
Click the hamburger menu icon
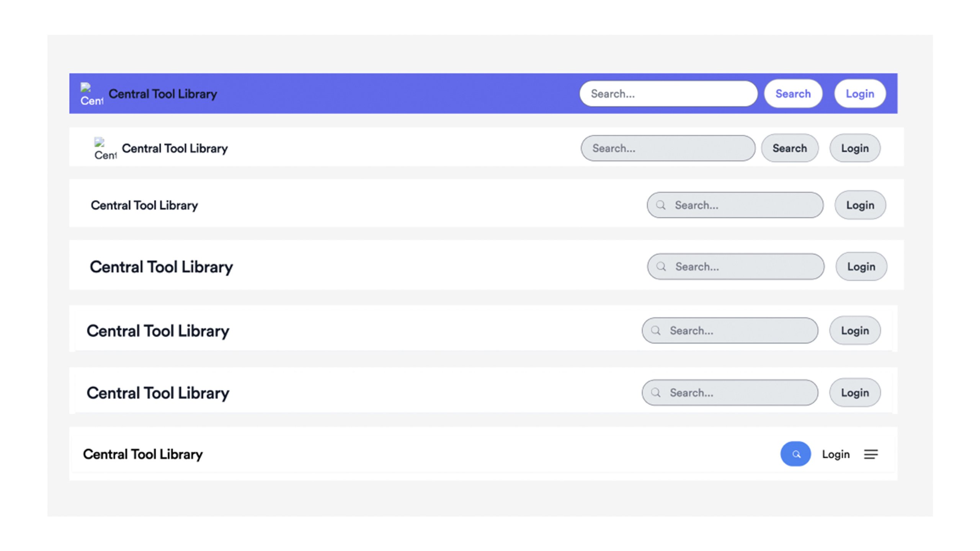pyautogui.click(x=871, y=454)
